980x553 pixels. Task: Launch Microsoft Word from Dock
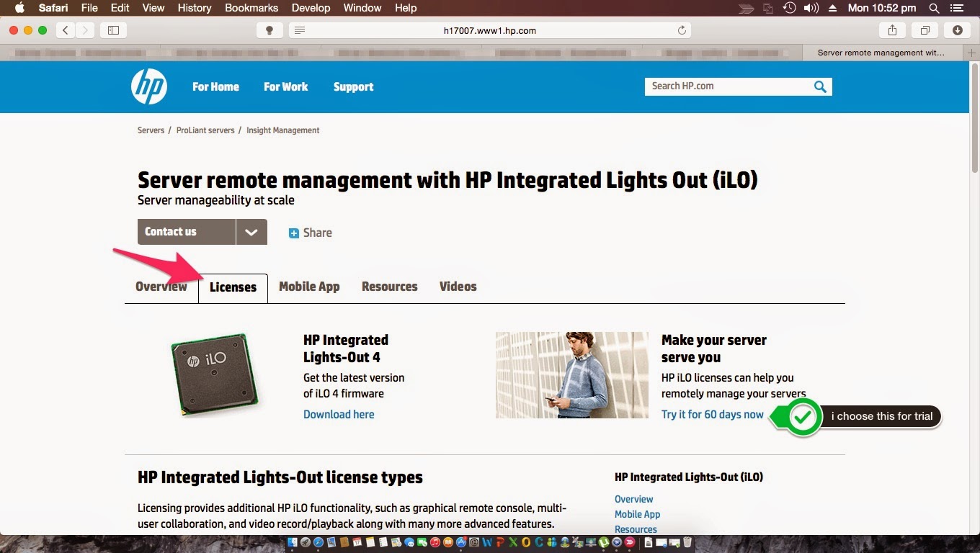pyautogui.click(x=487, y=542)
